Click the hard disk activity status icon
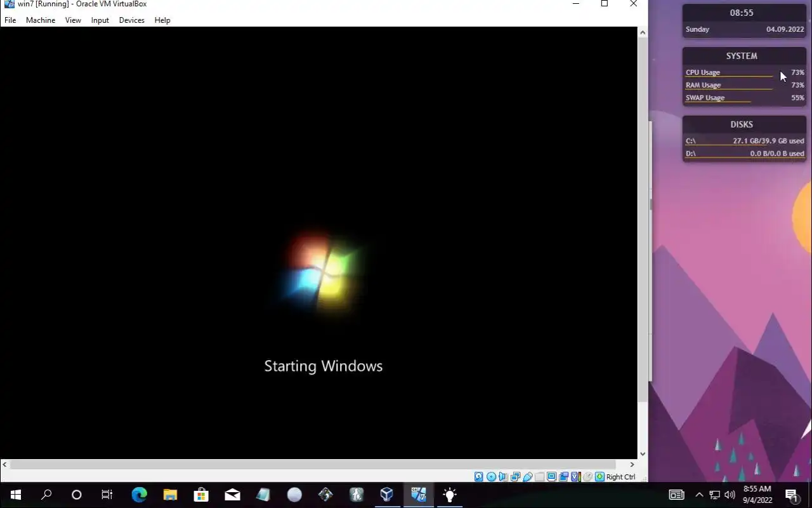Viewport: 812px width, 508px height. click(x=479, y=477)
